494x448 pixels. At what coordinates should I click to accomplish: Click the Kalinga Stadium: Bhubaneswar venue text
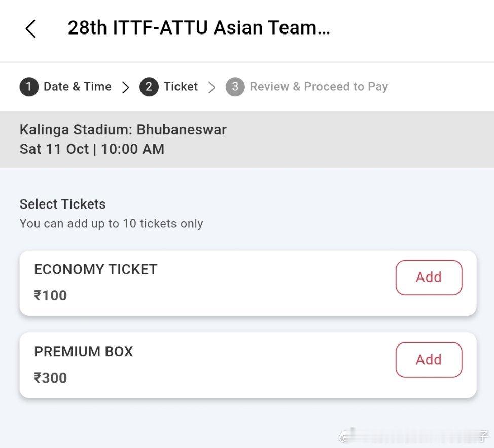click(123, 130)
